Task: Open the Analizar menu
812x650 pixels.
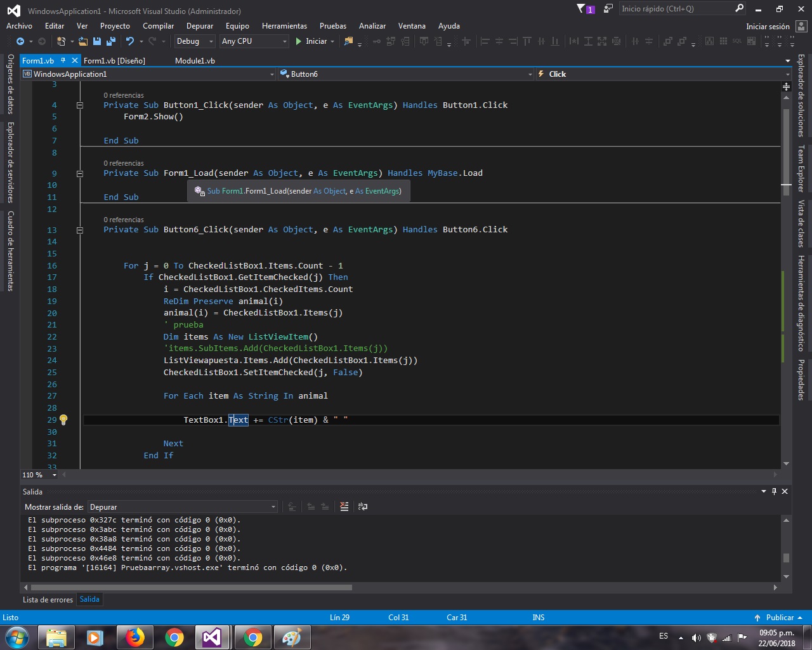Action: tap(372, 26)
